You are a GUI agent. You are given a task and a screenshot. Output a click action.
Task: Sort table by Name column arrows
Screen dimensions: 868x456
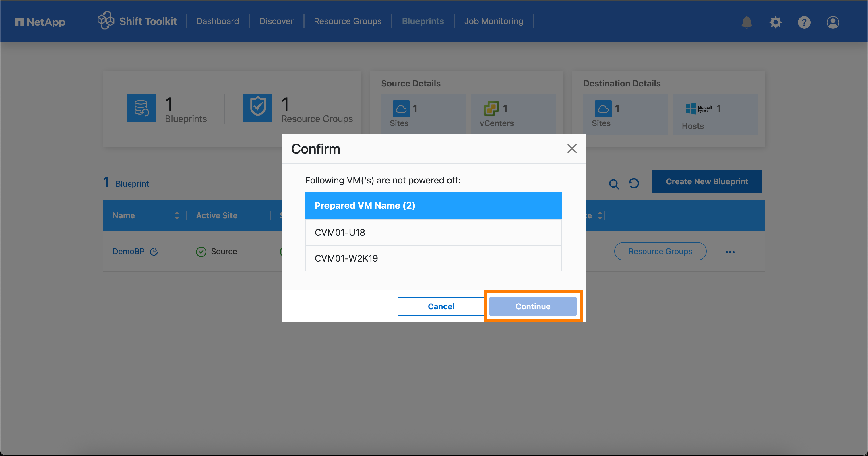pyautogui.click(x=177, y=215)
